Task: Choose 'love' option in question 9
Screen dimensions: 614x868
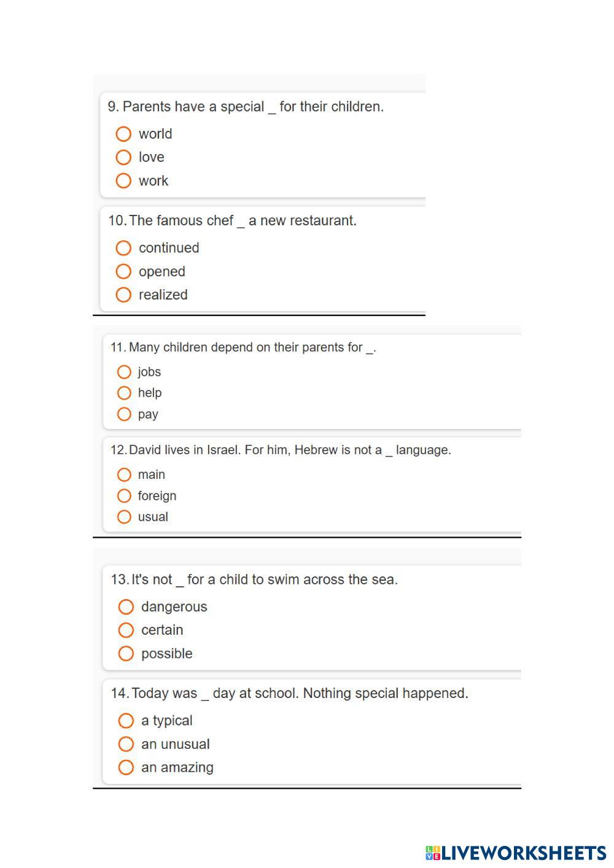Action: [123, 157]
